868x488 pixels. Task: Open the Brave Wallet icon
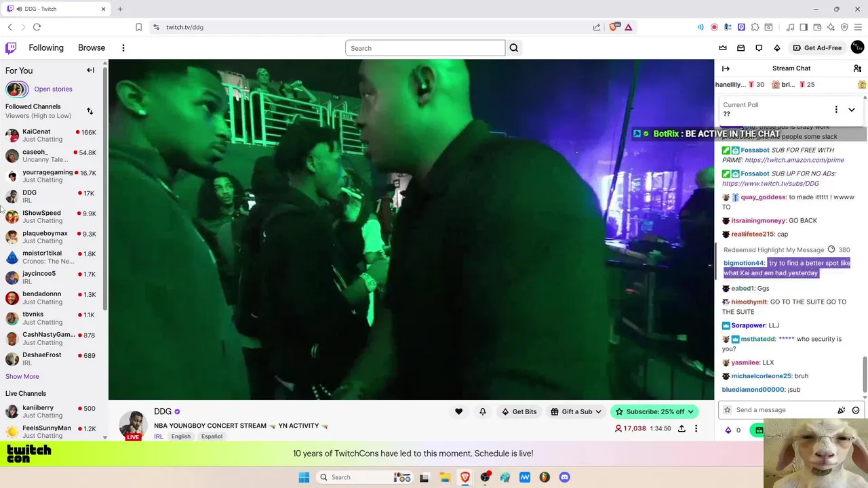tap(817, 27)
